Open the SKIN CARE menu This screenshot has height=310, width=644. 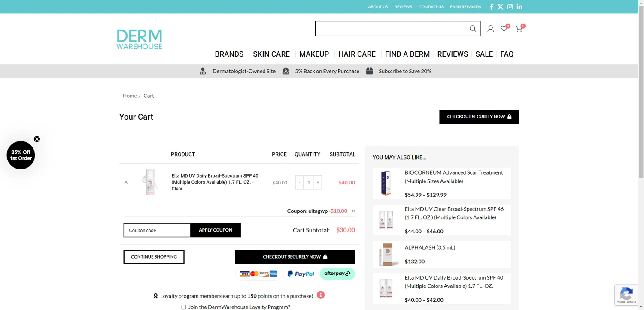tap(271, 54)
